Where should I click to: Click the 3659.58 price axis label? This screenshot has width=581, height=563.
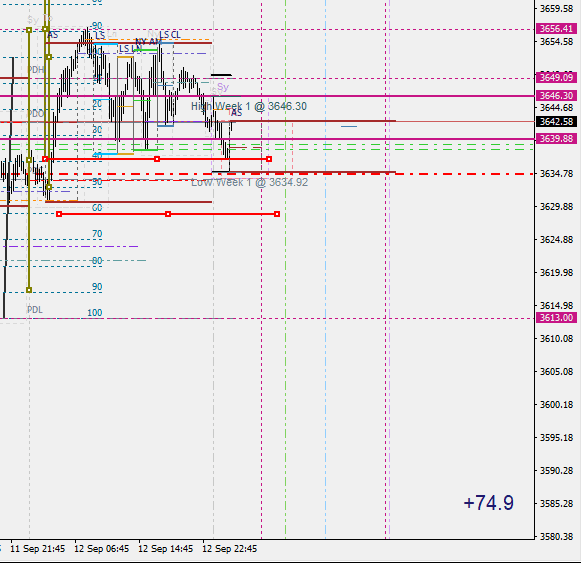coord(557,9)
